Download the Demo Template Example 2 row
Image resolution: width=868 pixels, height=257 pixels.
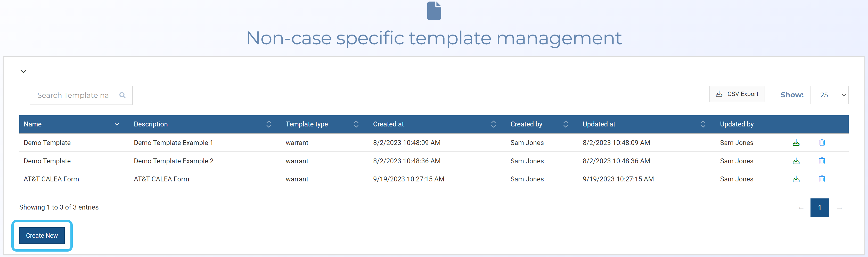click(x=796, y=161)
